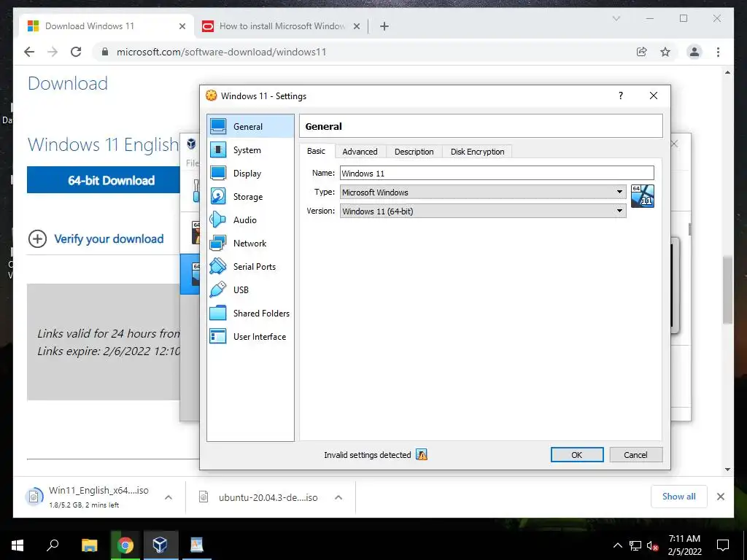Viewport: 747px width, 560px height.
Task: Click the 64-bit Download button
Action: (104, 180)
